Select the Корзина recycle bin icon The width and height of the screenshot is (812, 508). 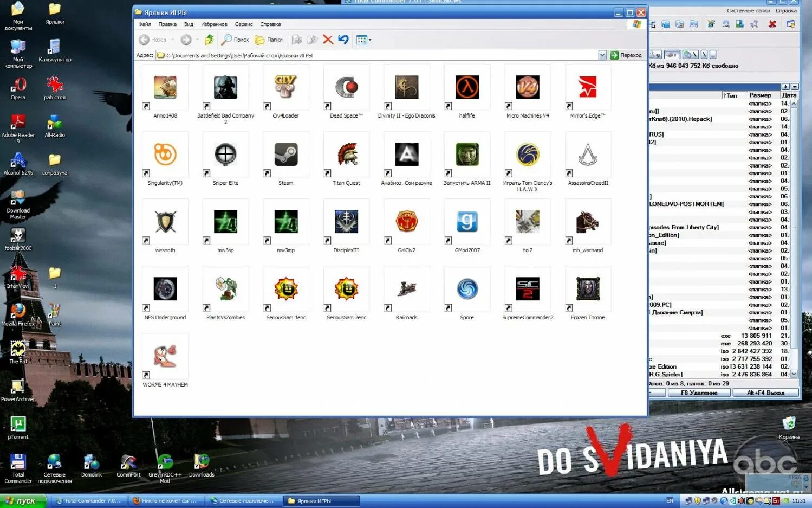[x=789, y=427]
